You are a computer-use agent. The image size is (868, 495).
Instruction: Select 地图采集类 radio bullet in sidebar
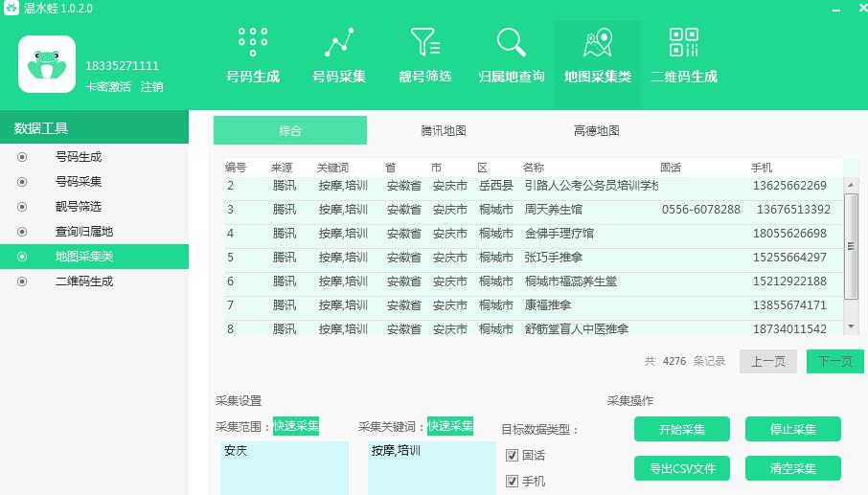pos(22,257)
